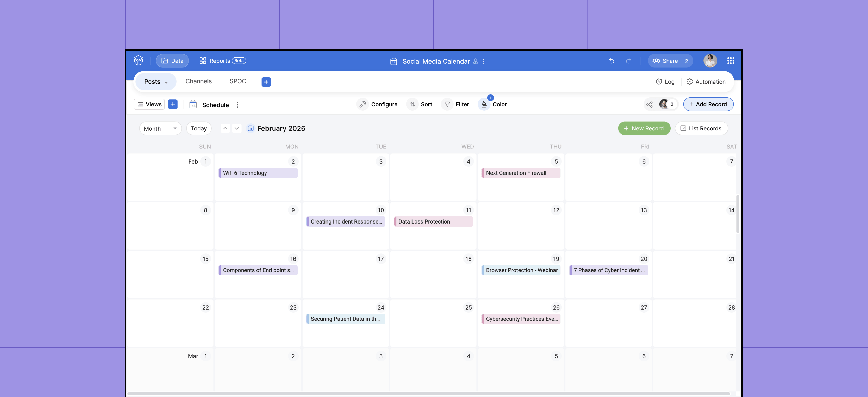Image resolution: width=868 pixels, height=397 pixels.
Task: Open the Month view dropdown
Action: (x=160, y=128)
